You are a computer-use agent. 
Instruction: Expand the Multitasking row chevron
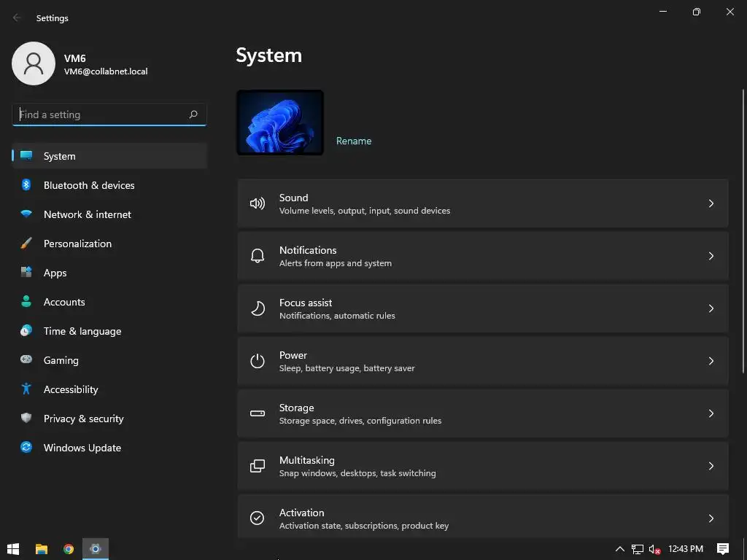[x=711, y=466]
